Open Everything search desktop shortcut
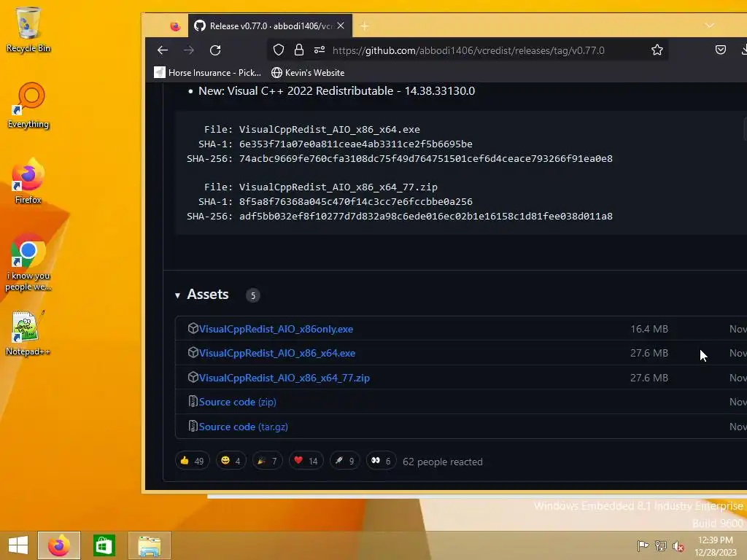This screenshot has height=560, width=747. point(28,106)
